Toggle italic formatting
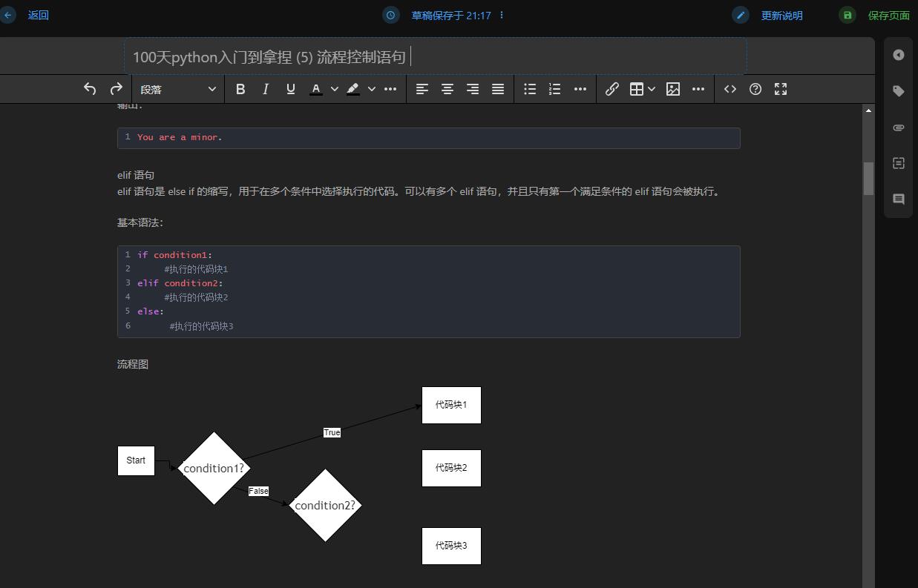Screen dimensions: 918x588 pyautogui.click(x=265, y=89)
